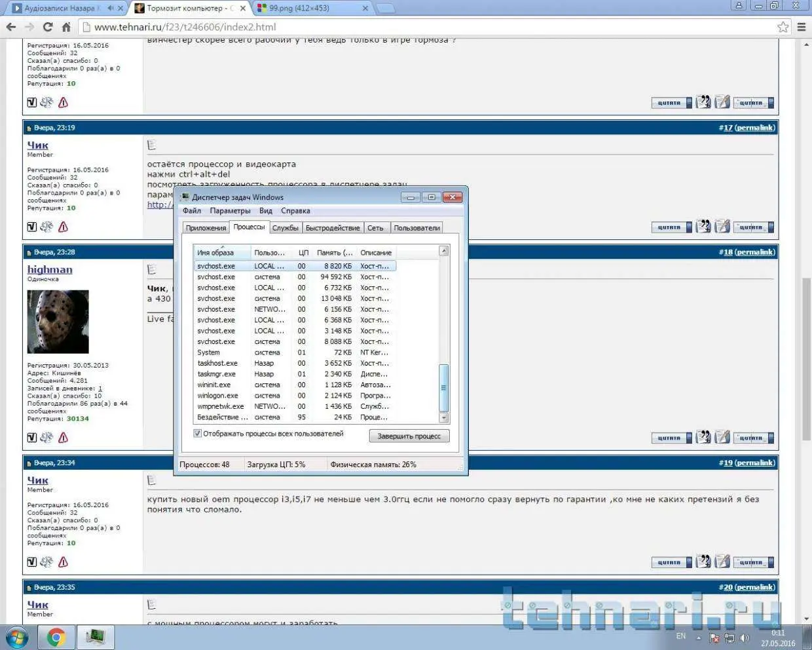Image resolution: width=812 pixels, height=650 pixels.
Task: Open Справка menu in Task Manager
Action: pyautogui.click(x=295, y=211)
